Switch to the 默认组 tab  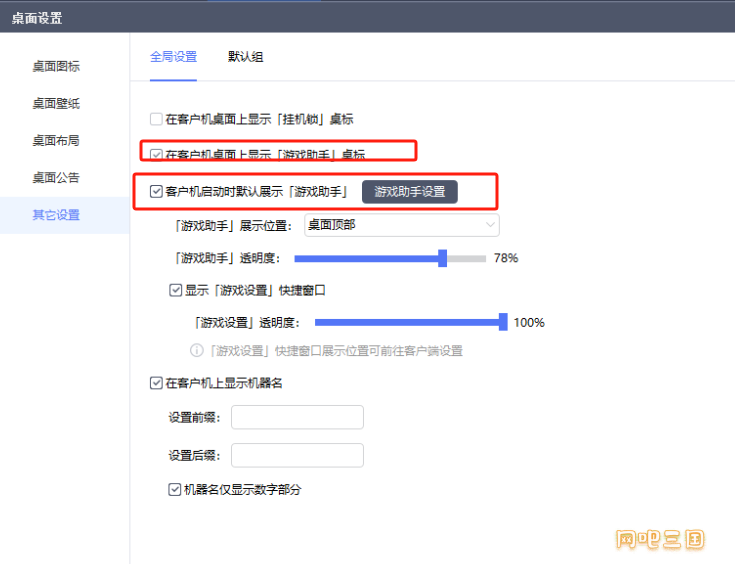point(245,57)
